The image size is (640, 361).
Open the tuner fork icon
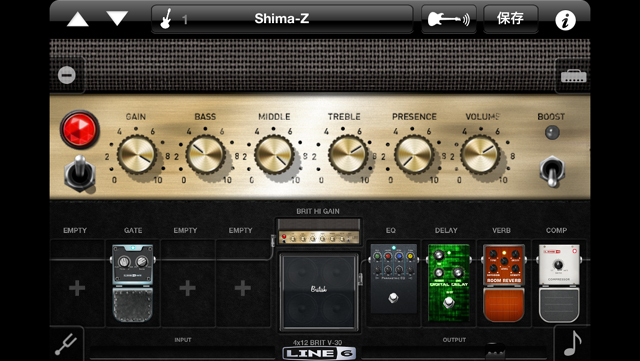pos(66,344)
